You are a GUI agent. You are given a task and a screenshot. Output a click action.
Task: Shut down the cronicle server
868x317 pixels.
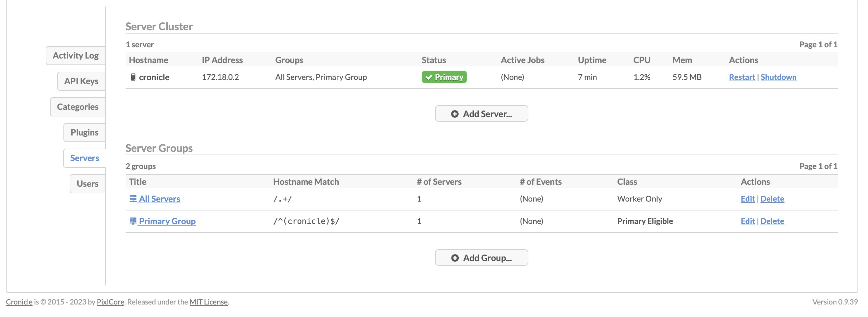click(778, 77)
